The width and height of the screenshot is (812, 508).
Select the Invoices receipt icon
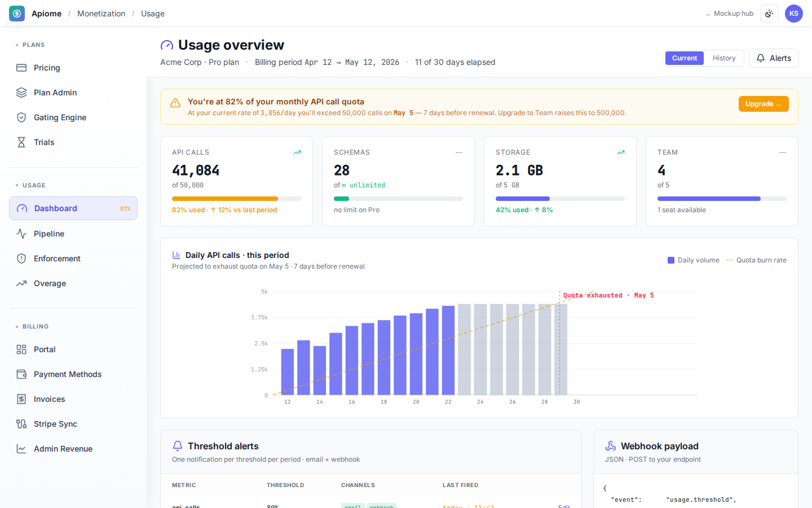[x=21, y=399]
